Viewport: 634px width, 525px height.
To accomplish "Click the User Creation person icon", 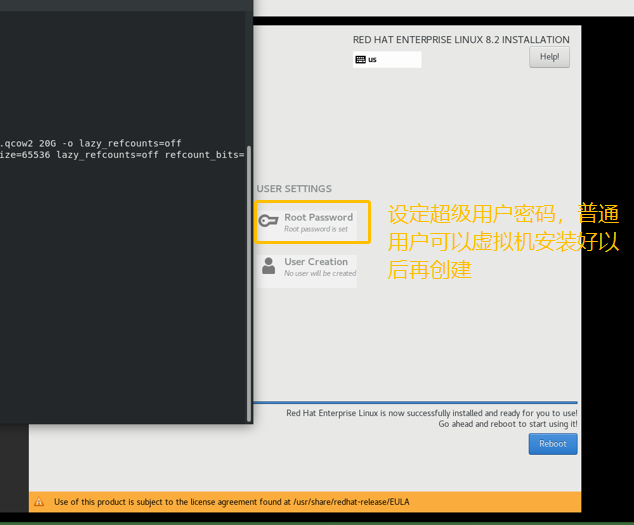I will point(268,266).
